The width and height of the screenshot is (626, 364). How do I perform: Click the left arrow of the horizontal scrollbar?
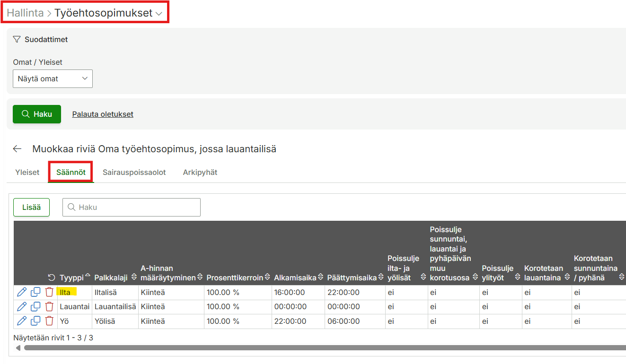(x=18, y=348)
